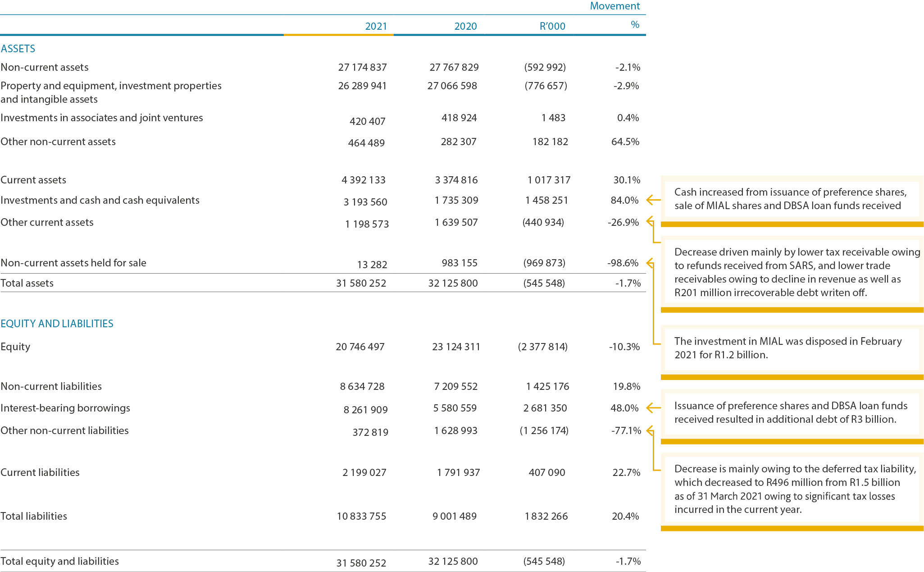Select the 2021 column header
The height and width of the screenshot is (572, 924).
click(376, 26)
